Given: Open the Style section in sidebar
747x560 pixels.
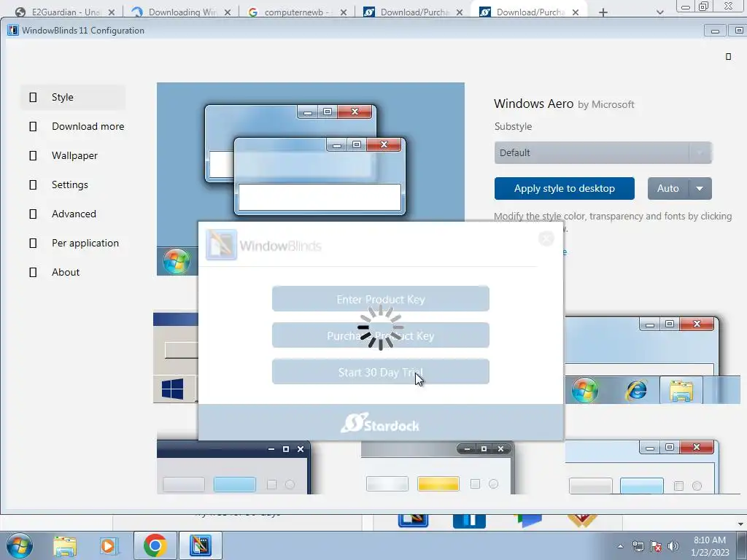Looking at the screenshot, I should (x=73, y=97).
